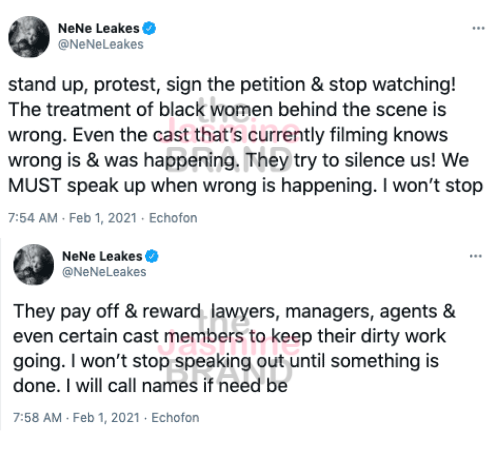Click the 7:58 AM timestamp
The height and width of the screenshot is (449, 494).
(37, 417)
